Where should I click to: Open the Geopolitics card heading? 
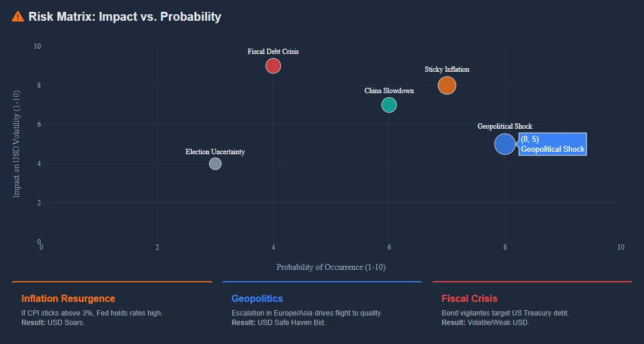[x=257, y=298]
